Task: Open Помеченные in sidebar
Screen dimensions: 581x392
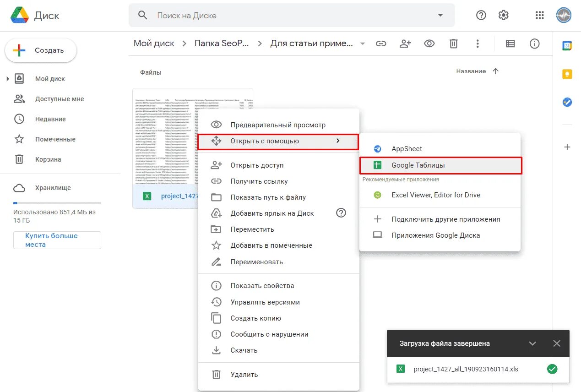Action: tap(55, 139)
